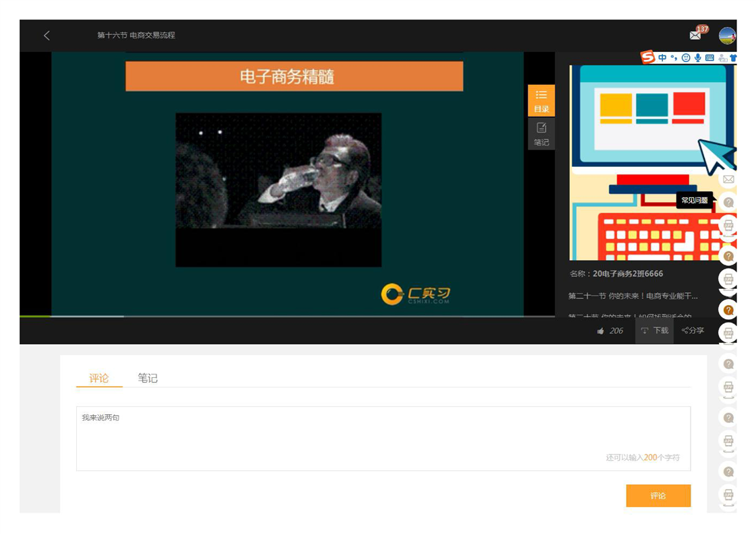756x534 pixels.
Task: Show the 目录 catalog panel
Action: pos(541,100)
